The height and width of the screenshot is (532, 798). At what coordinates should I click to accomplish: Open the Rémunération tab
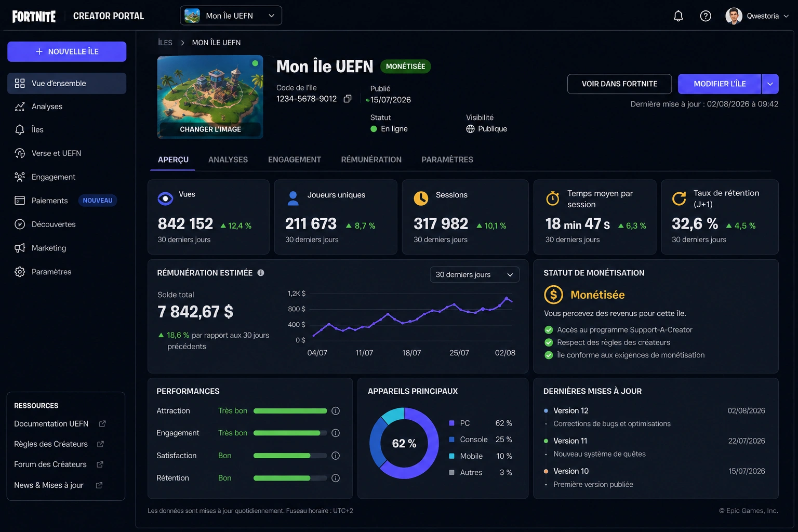coord(371,159)
